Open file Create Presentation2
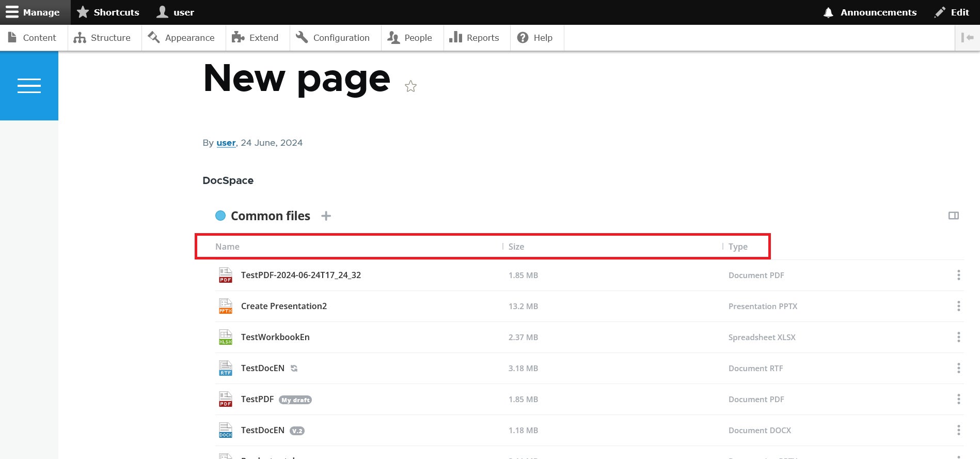Image resolution: width=980 pixels, height=459 pixels. [x=284, y=306]
